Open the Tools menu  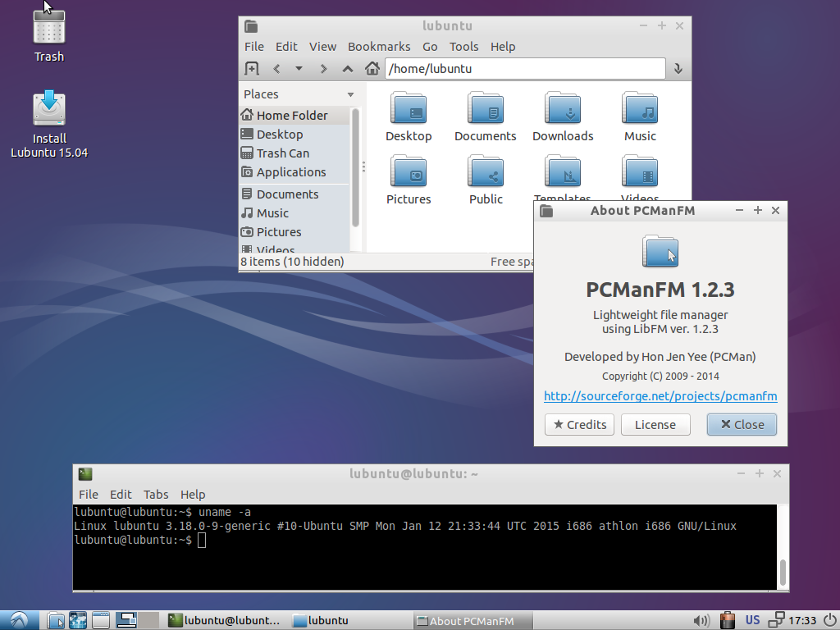click(x=464, y=47)
